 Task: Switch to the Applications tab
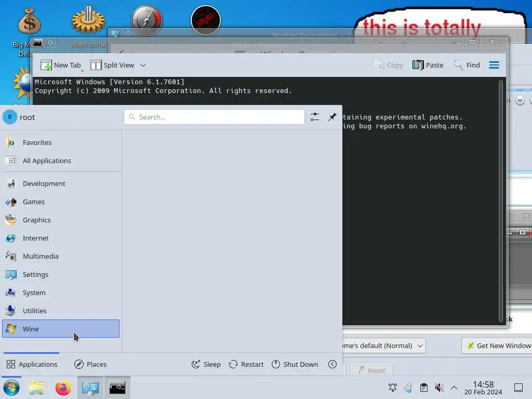32,364
